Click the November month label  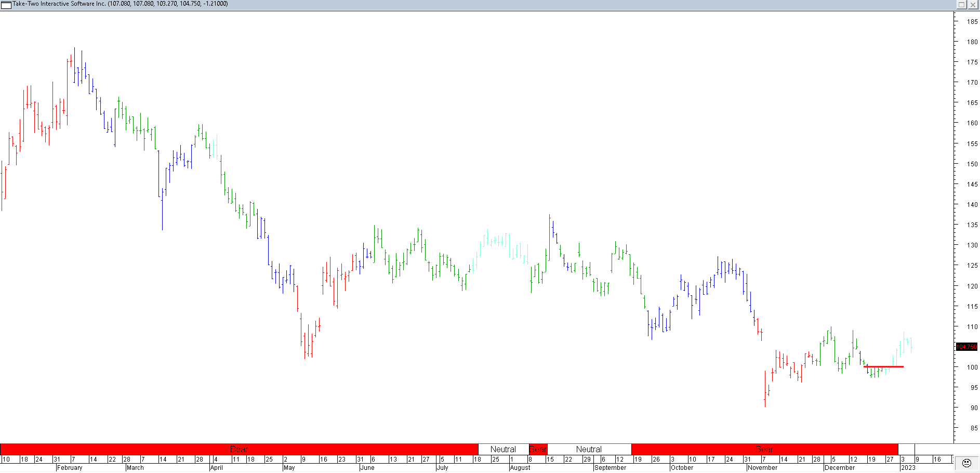coord(762,468)
